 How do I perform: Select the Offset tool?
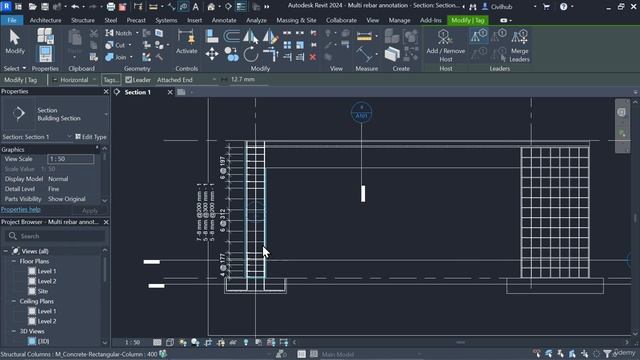pos(231,36)
